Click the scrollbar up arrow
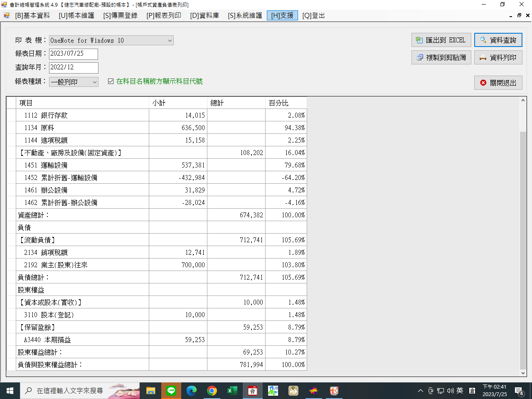Screen dimensions: 532x399 (523, 101)
